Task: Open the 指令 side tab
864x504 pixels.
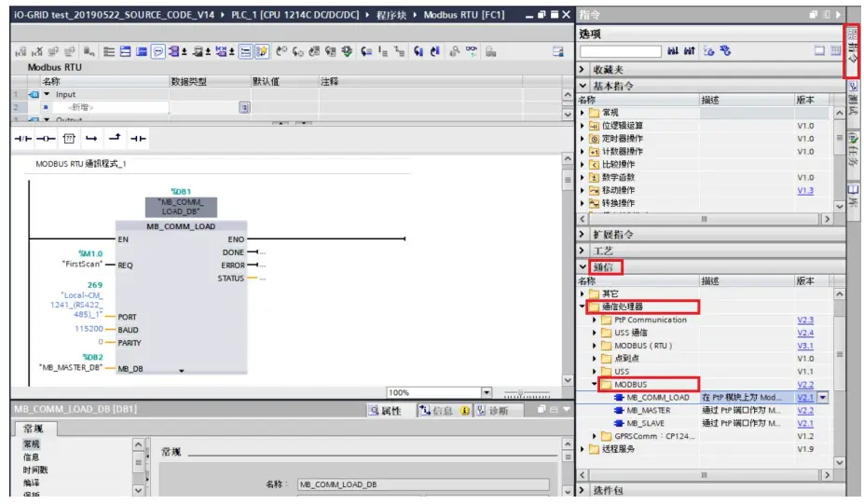Action: pyautogui.click(x=853, y=50)
